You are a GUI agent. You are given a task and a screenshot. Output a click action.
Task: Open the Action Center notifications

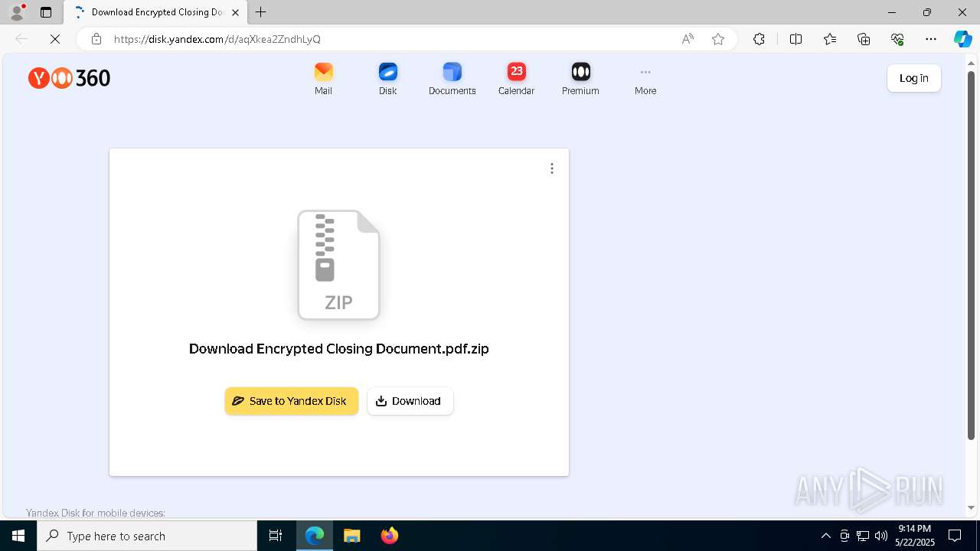tap(955, 536)
